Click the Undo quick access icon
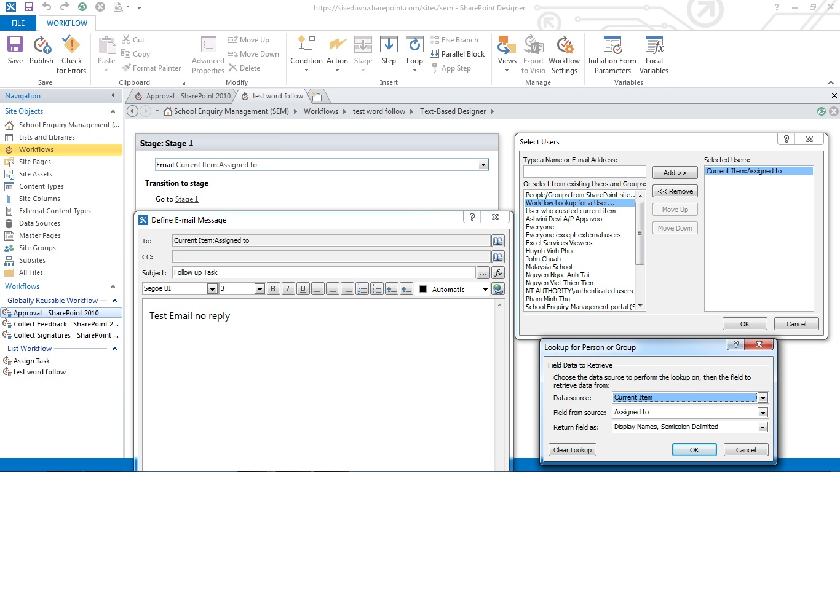The height and width of the screenshot is (616, 840). [47, 7]
